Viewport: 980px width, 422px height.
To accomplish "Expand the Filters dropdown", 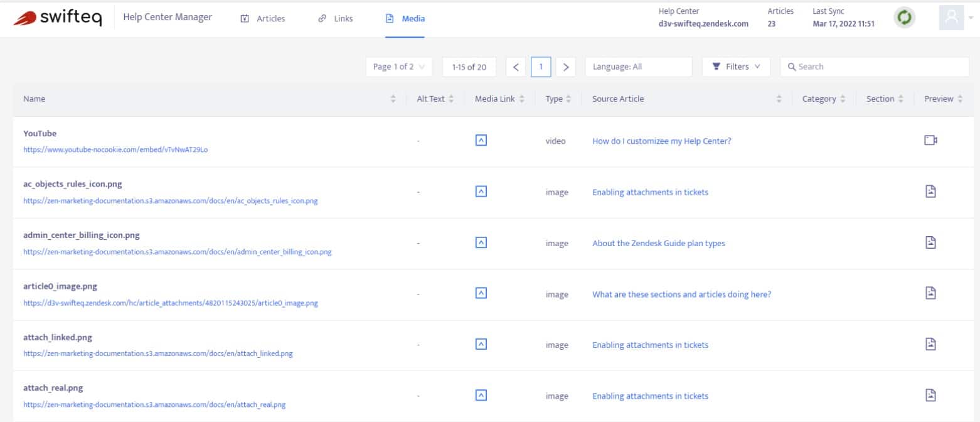I will [737, 67].
